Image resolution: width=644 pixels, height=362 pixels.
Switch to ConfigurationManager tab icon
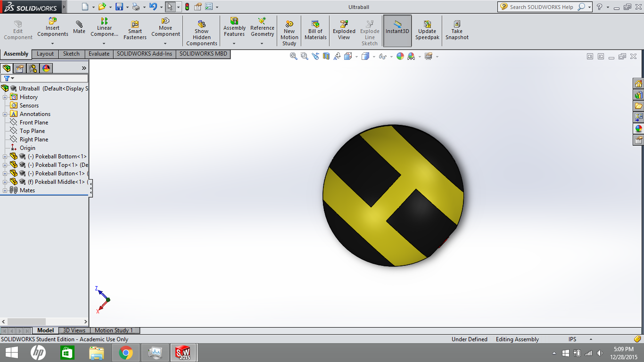(33, 68)
